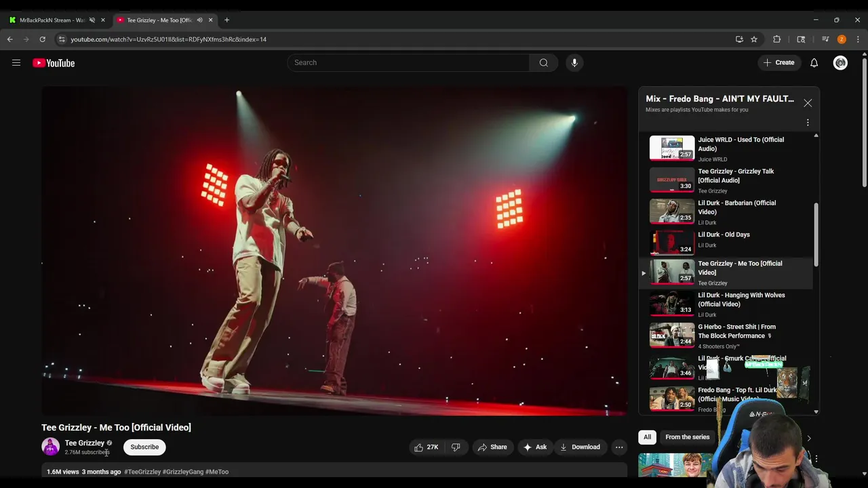Open the Create menu
Viewport: 868px width, 488px height.
[778, 62]
